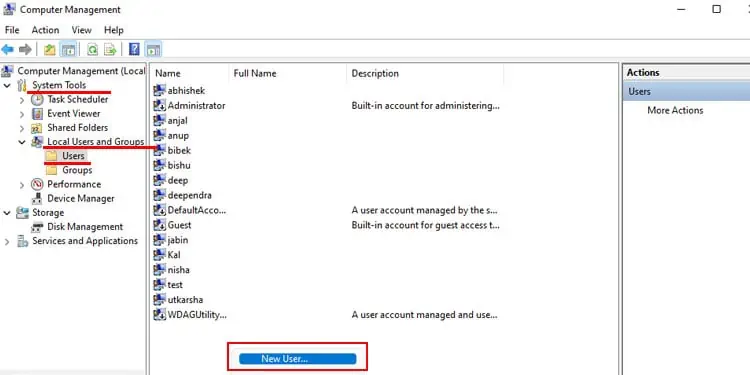Expand the Task Scheduler node
This screenshot has height=375, width=750.
point(22,100)
